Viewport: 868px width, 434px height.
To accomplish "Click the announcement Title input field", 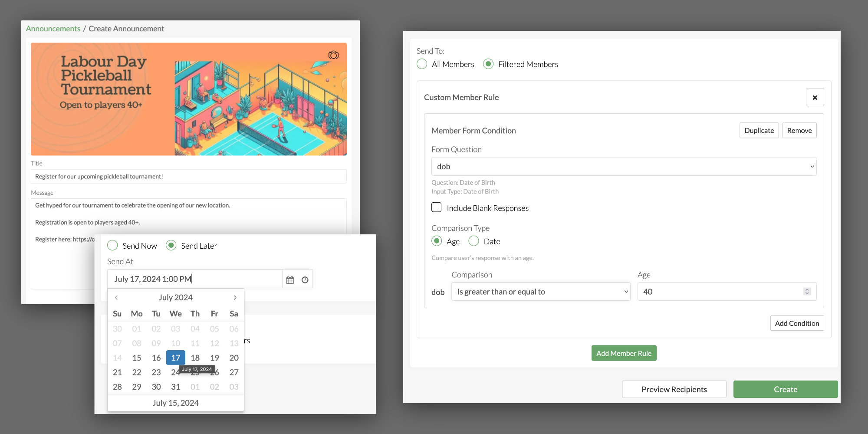I will click(x=189, y=177).
